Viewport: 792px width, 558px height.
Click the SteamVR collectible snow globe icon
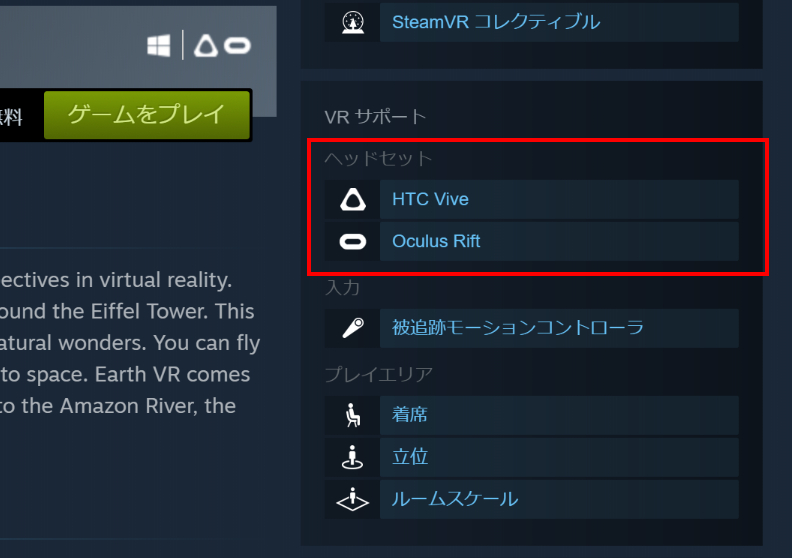tap(353, 23)
